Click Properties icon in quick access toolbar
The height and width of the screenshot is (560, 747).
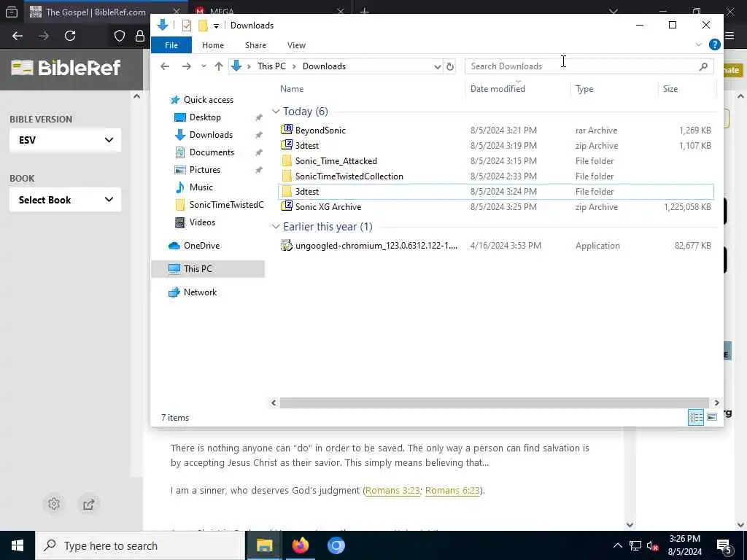click(x=187, y=26)
